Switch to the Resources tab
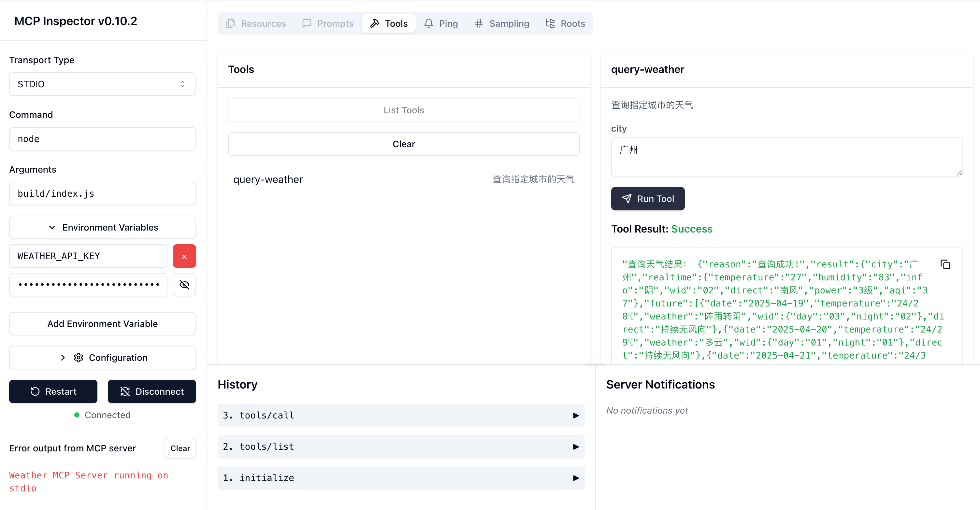Image resolution: width=980 pixels, height=510 pixels. tap(256, 23)
